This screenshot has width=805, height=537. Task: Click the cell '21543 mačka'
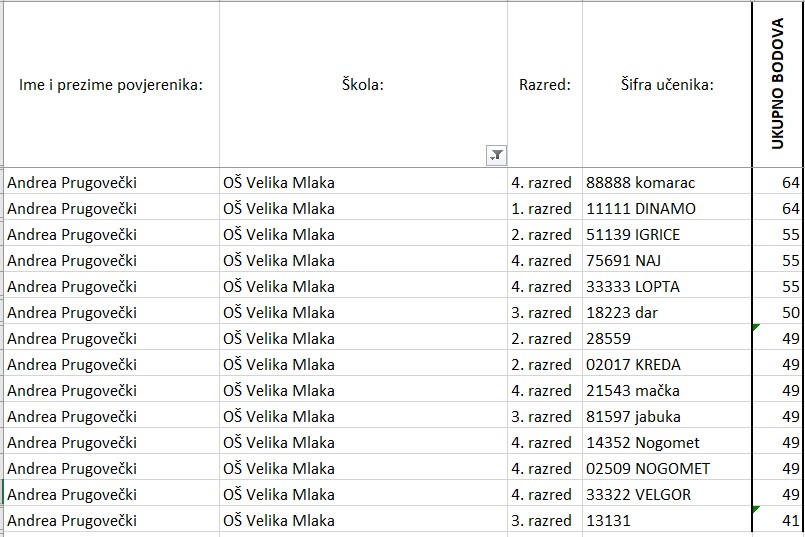[x=667, y=390]
